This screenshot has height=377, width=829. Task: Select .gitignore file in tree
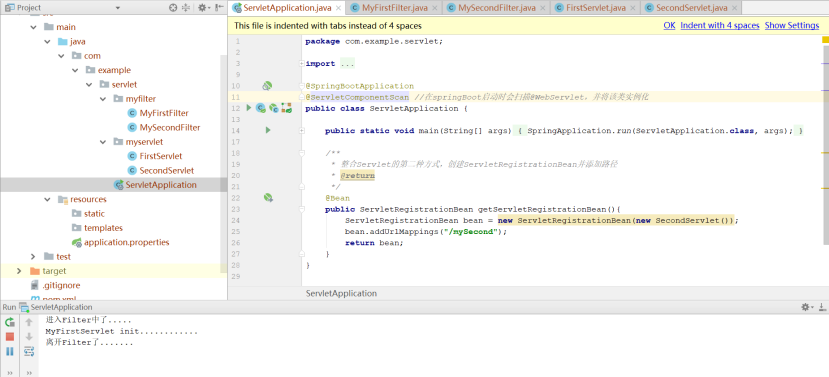[61, 285]
